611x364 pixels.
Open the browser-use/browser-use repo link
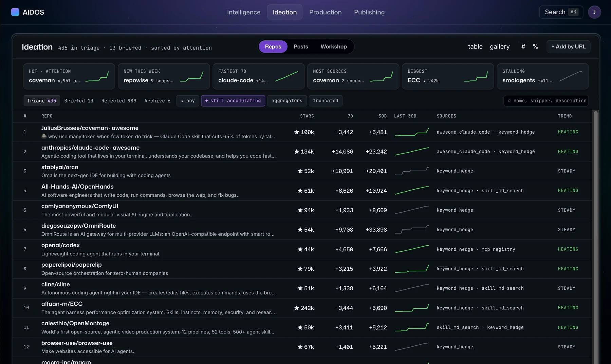pyautogui.click(x=77, y=343)
